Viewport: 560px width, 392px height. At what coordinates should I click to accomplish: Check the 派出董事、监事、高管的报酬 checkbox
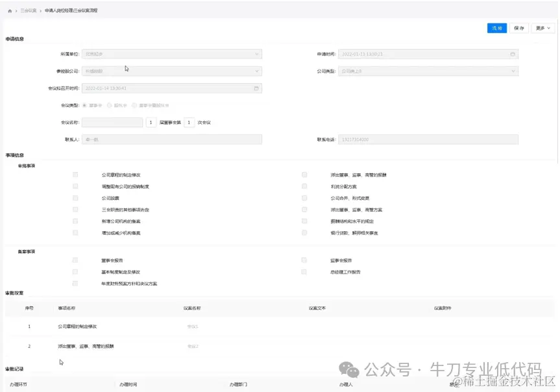tap(304, 175)
